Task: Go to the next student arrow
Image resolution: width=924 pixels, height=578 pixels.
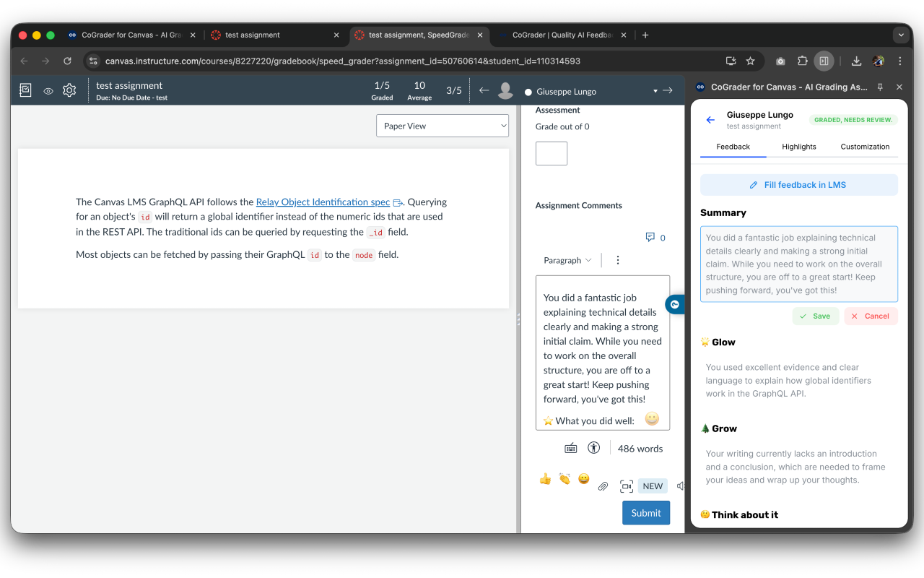Action: [668, 90]
